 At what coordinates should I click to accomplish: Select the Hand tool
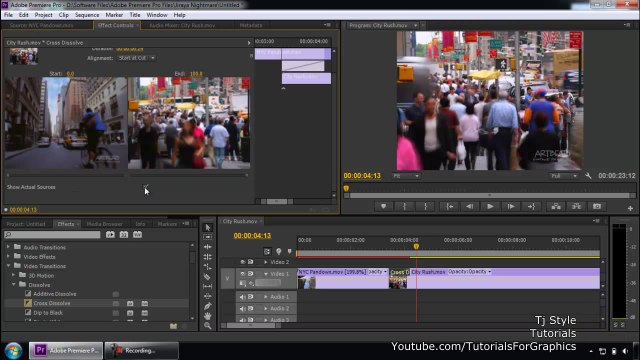(x=208, y=316)
